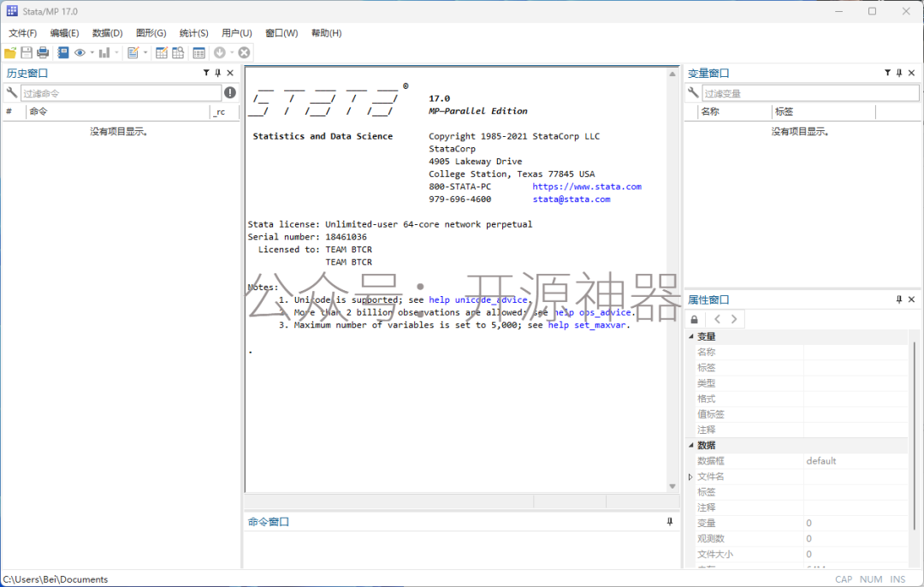924x587 pixels.
Task: Click the Results window scroll down arrow
Action: 672,487
